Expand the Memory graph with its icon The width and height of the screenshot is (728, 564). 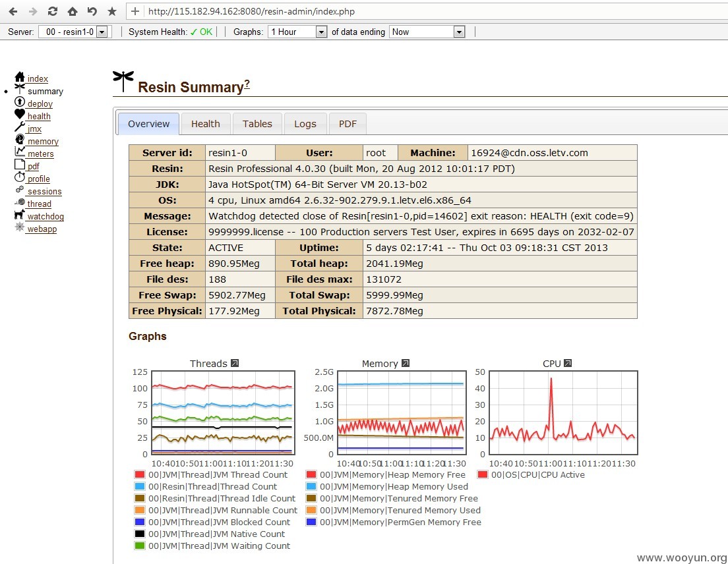[x=406, y=363]
